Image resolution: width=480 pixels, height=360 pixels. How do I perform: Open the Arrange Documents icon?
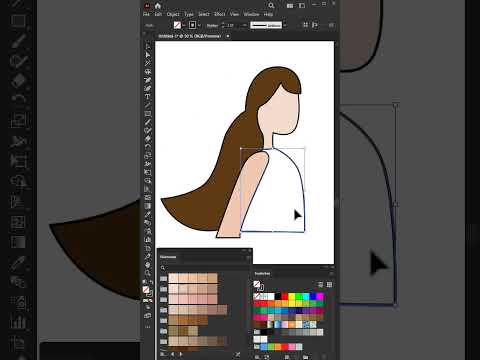click(290, 6)
